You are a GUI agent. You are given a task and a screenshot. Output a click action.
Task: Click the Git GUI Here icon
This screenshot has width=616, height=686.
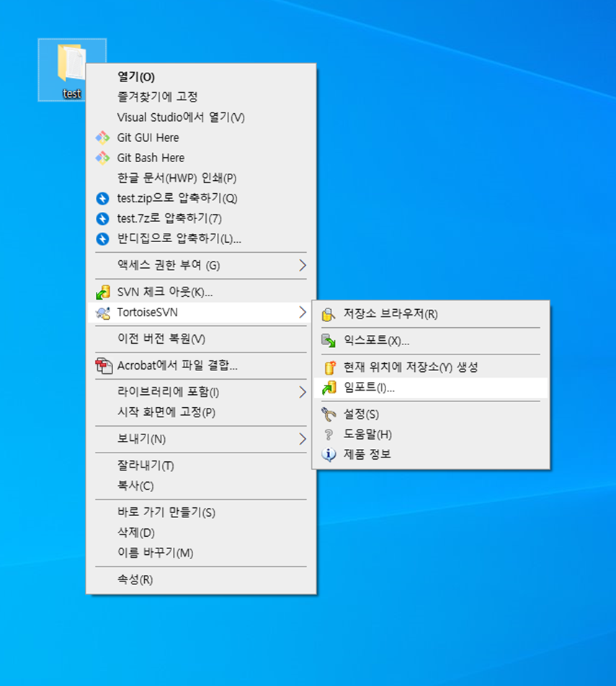[x=102, y=138]
